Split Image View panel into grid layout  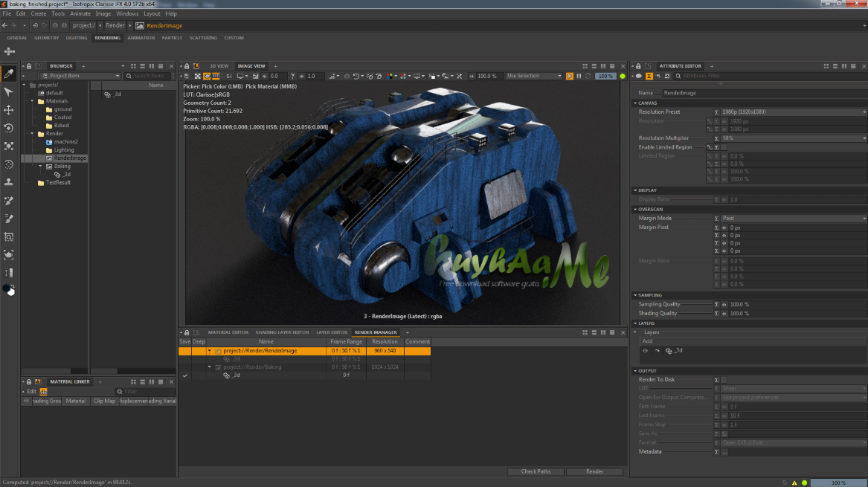[585, 66]
